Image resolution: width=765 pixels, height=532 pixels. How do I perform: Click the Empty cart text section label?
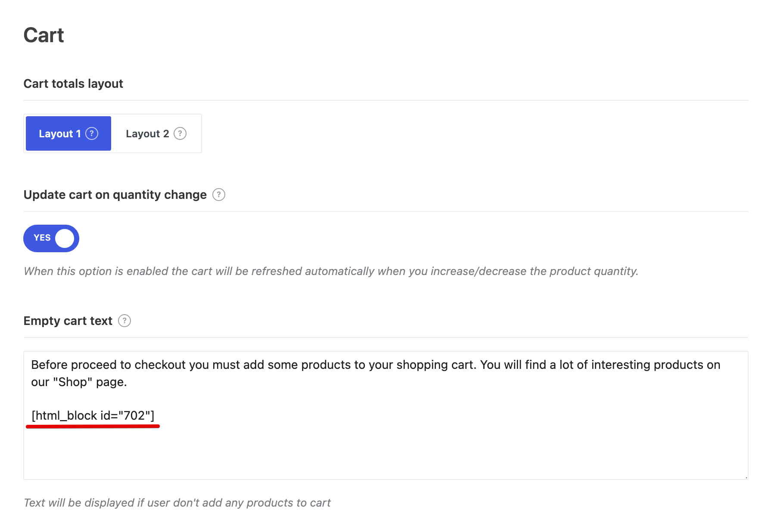68,321
